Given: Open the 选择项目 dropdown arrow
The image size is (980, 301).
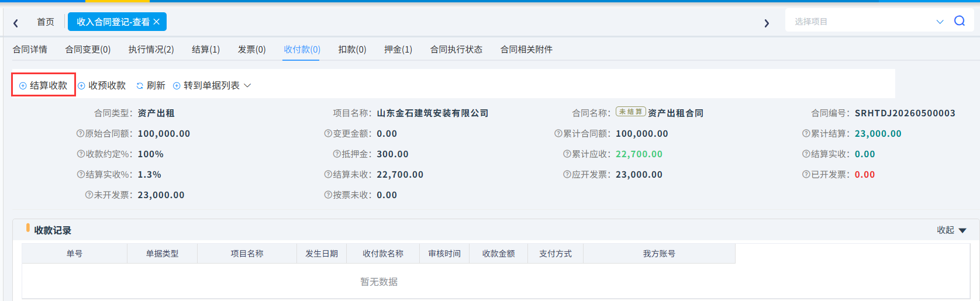Looking at the screenshot, I should (940, 22).
